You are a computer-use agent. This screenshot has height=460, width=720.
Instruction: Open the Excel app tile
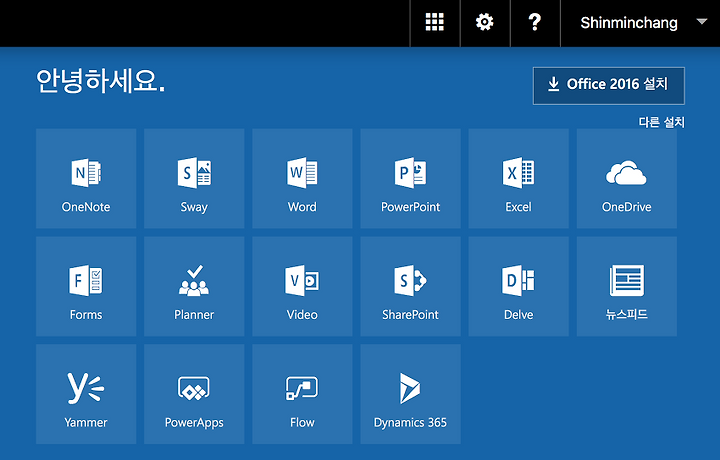pos(518,178)
